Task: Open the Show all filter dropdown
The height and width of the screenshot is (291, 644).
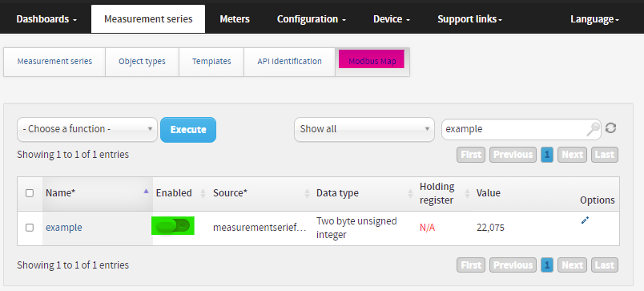Action: pos(364,130)
